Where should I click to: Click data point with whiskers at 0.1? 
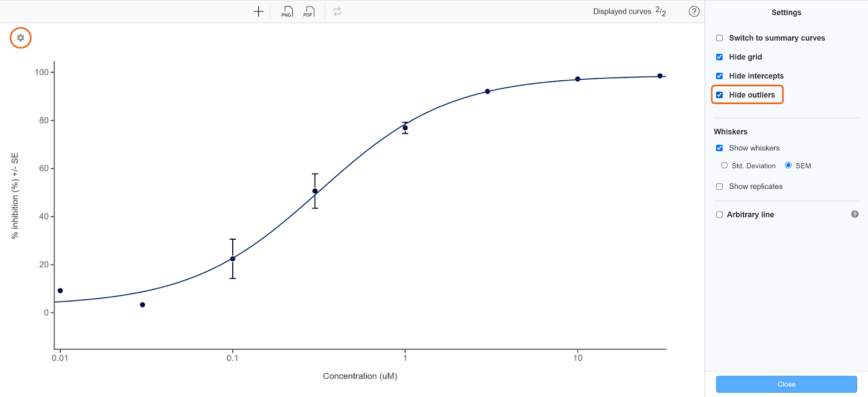233,259
